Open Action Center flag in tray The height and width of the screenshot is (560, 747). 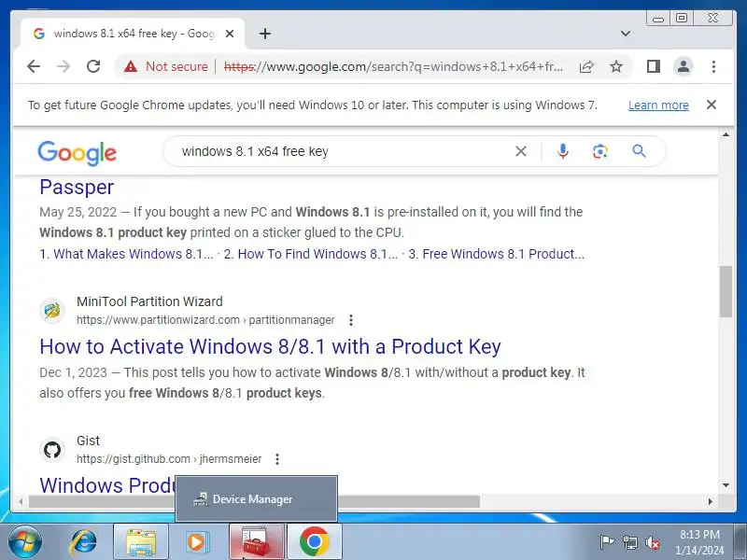click(607, 542)
